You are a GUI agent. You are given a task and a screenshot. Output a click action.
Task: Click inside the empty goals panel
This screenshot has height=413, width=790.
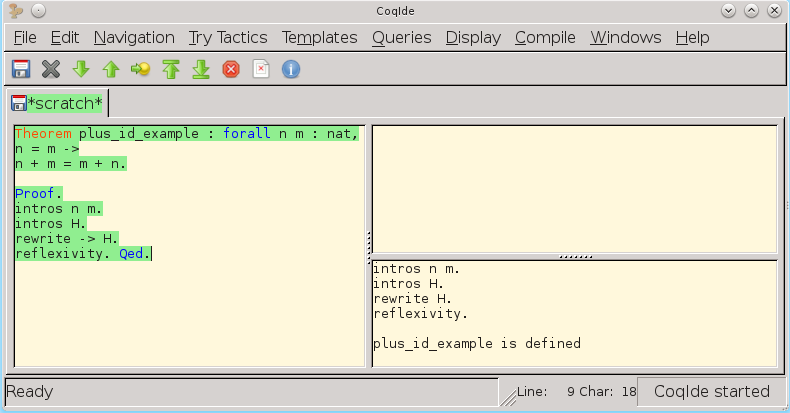tap(574, 189)
